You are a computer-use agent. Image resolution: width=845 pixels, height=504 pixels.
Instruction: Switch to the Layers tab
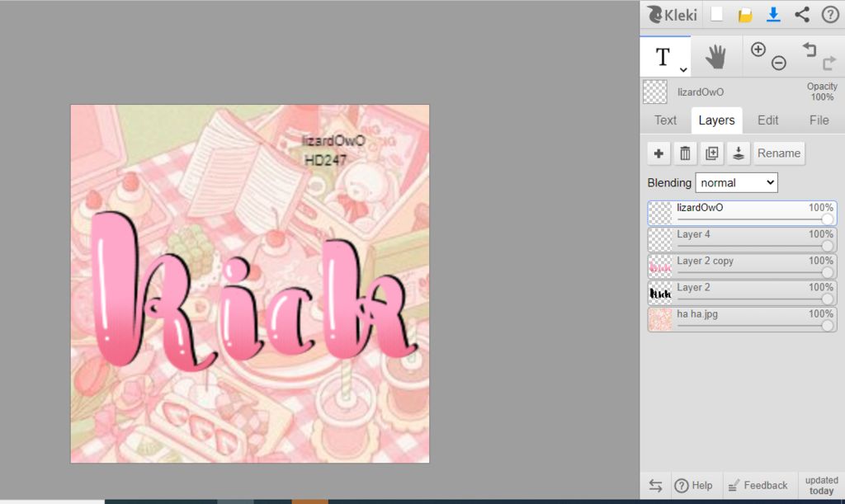716,120
